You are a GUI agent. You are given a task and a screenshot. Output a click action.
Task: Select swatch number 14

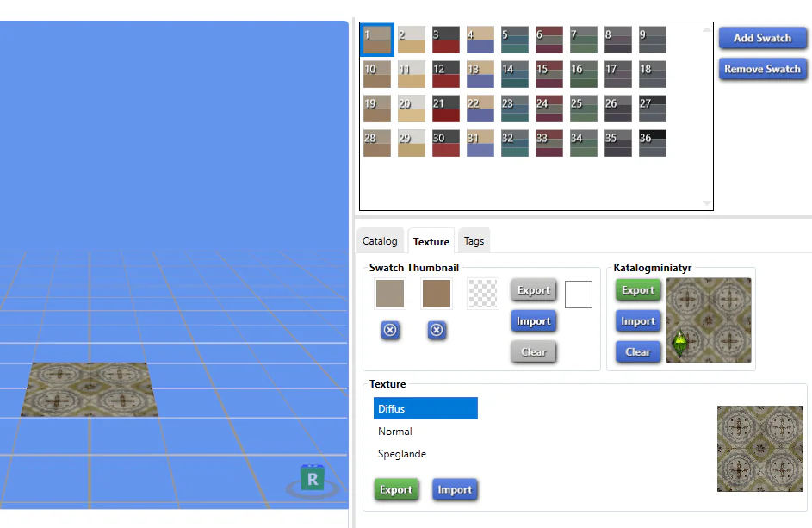515,74
